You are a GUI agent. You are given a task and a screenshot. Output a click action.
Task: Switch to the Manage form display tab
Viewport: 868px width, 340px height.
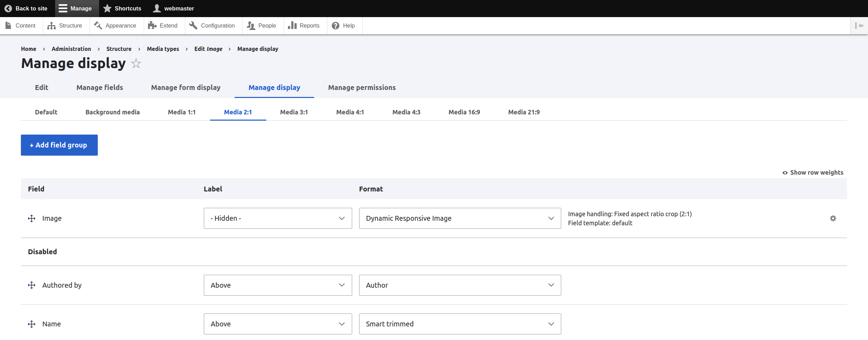click(x=186, y=88)
